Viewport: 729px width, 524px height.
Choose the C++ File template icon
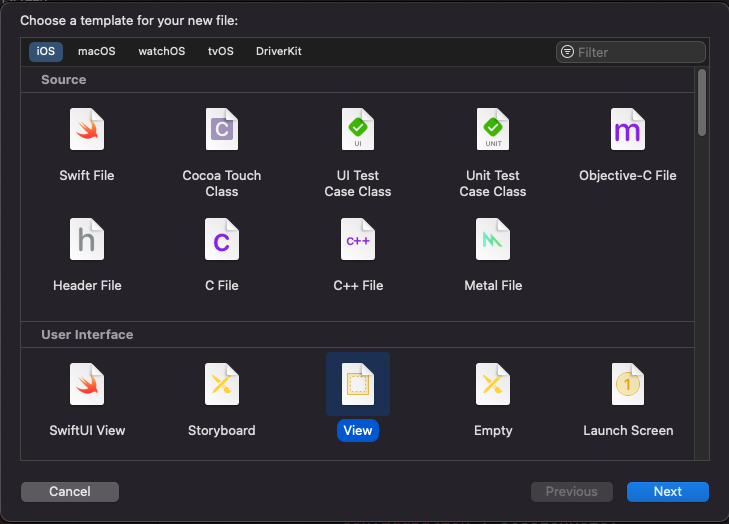[x=358, y=239]
